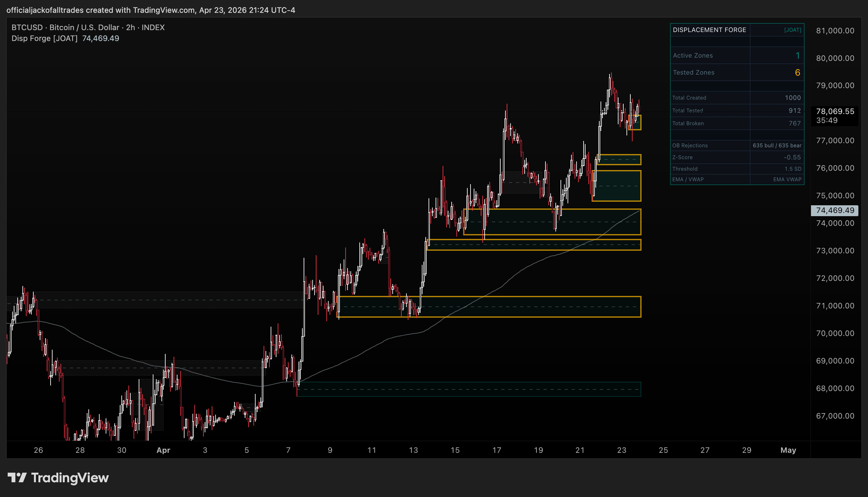This screenshot has height=497, width=868.
Task: Click the DISPLACEMENT FORGE table header
Action: [x=709, y=30]
